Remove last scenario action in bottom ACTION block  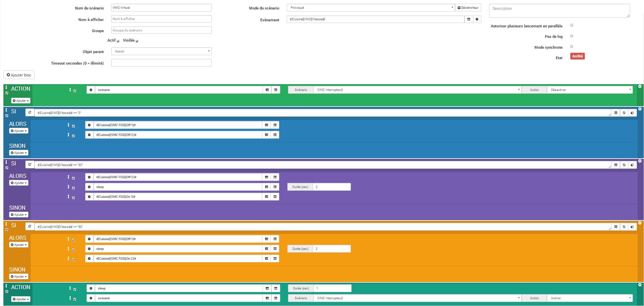coord(91,298)
